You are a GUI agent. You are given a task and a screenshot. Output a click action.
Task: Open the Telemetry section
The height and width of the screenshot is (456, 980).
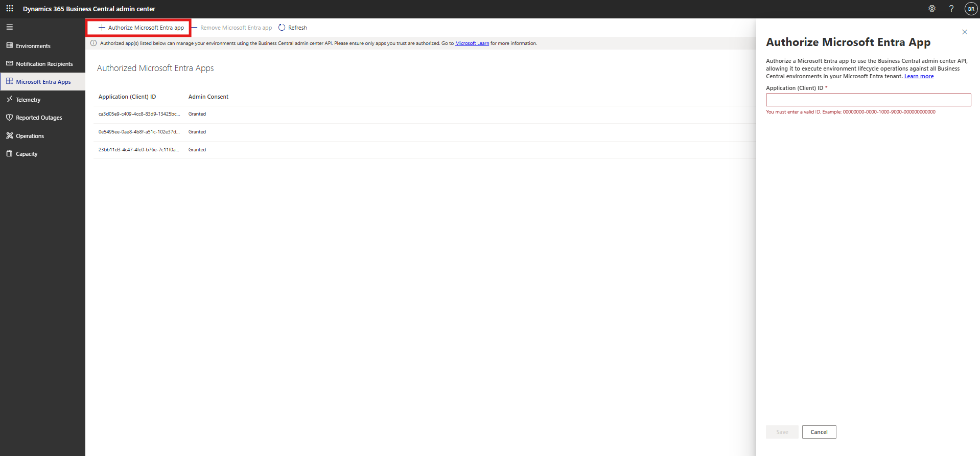[x=42, y=100]
